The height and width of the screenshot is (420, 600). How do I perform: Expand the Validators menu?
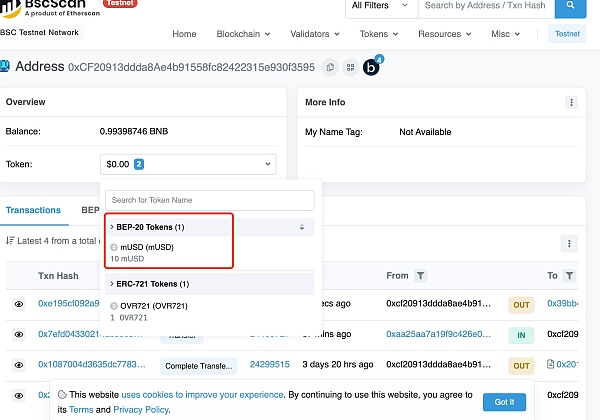point(315,34)
